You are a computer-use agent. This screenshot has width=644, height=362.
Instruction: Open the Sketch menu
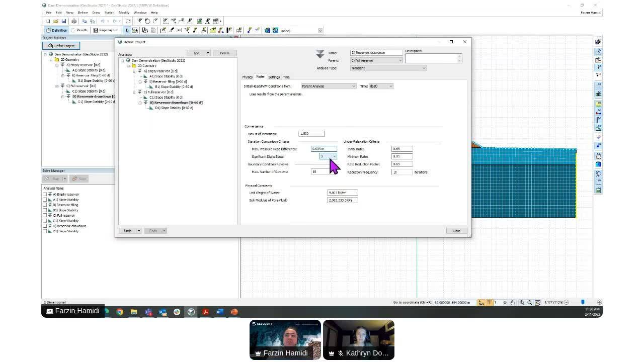point(109,13)
